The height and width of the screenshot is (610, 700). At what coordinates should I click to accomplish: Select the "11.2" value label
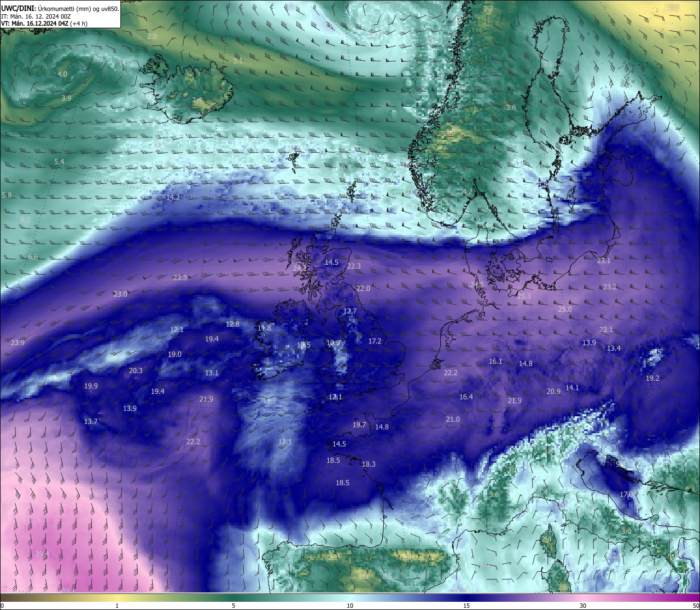[x=270, y=400]
